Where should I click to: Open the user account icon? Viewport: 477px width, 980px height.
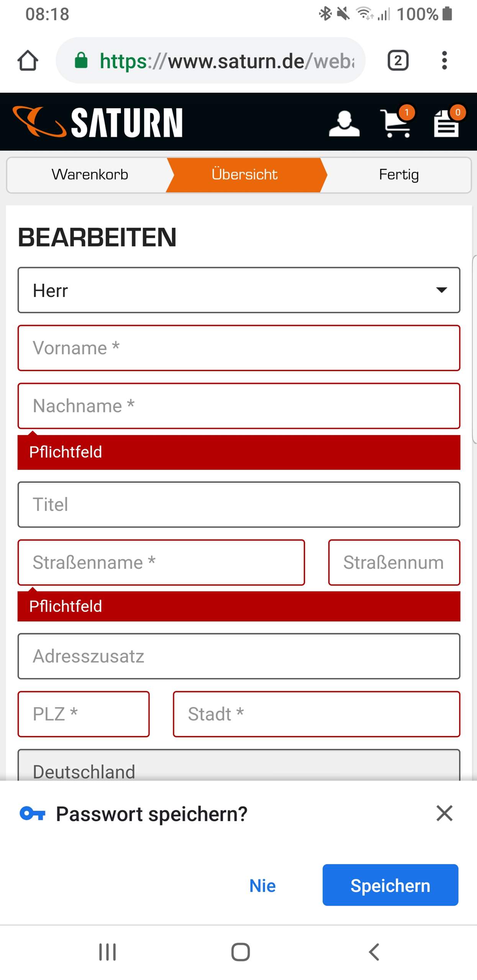(344, 123)
